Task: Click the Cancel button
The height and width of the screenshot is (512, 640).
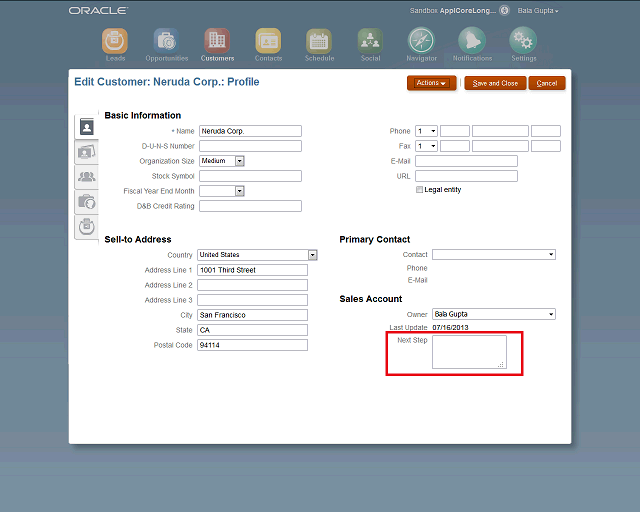Action: tap(547, 83)
